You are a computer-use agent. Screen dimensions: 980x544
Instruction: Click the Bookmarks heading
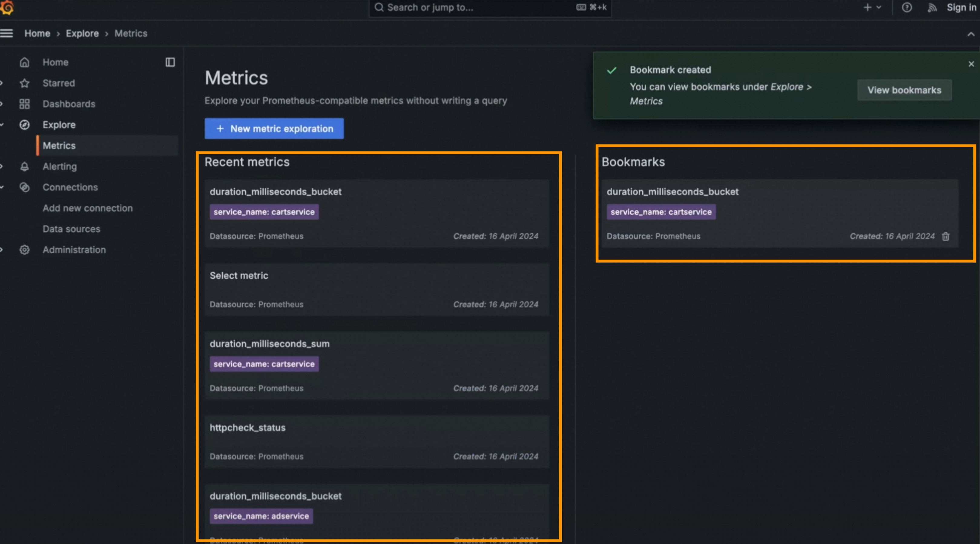tap(633, 162)
